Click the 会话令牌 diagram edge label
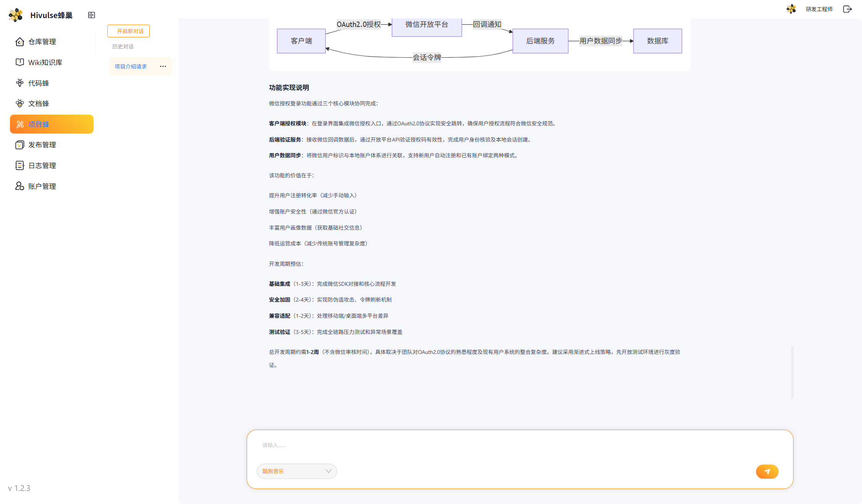 click(427, 58)
